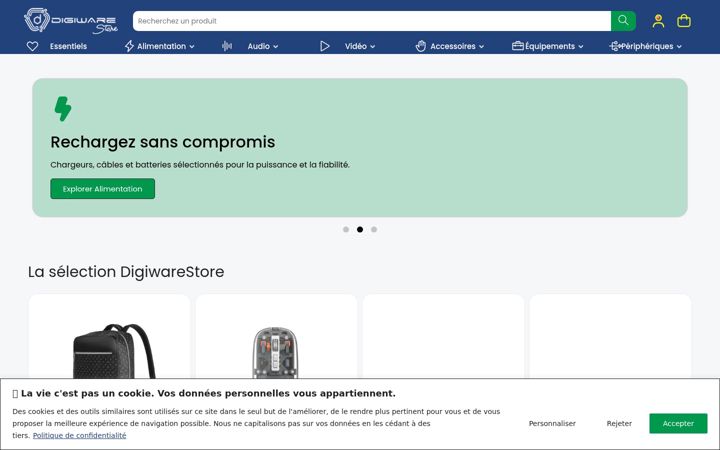Select the second carousel slide dot
The image size is (720, 450).
click(360, 230)
